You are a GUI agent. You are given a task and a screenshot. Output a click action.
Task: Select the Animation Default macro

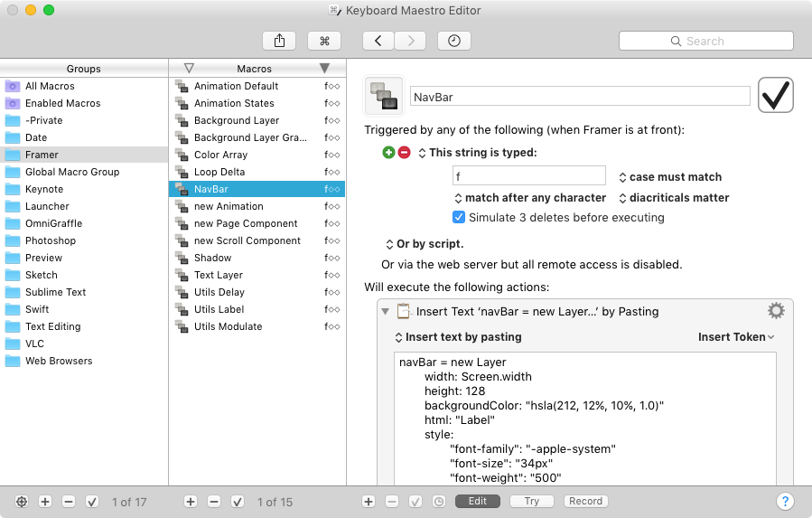257,86
